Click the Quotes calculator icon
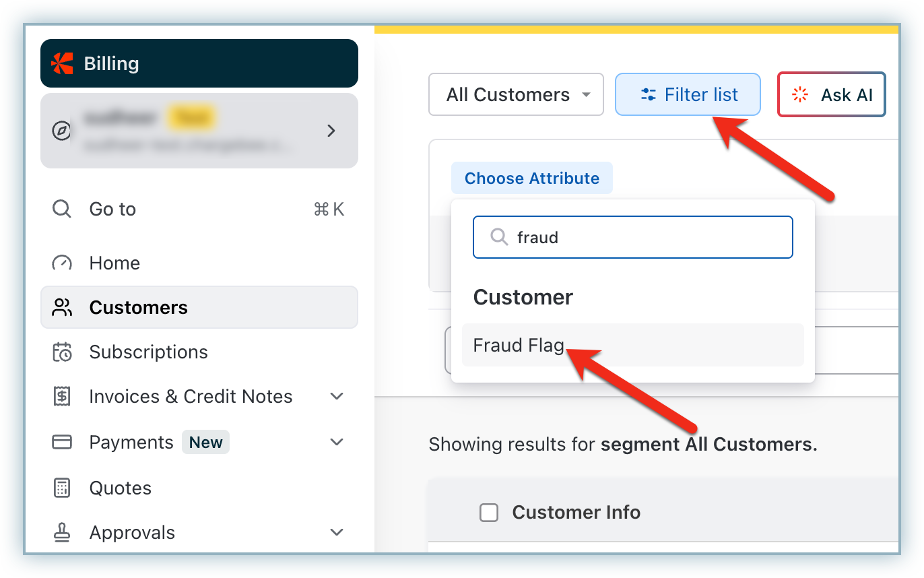 pyautogui.click(x=61, y=488)
